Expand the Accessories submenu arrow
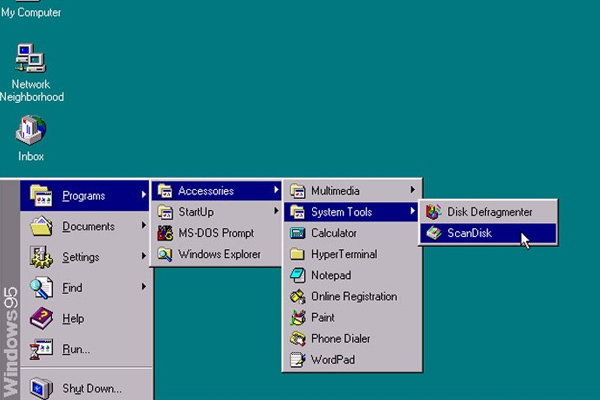Viewport: 600px width, 400px height. [276, 189]
